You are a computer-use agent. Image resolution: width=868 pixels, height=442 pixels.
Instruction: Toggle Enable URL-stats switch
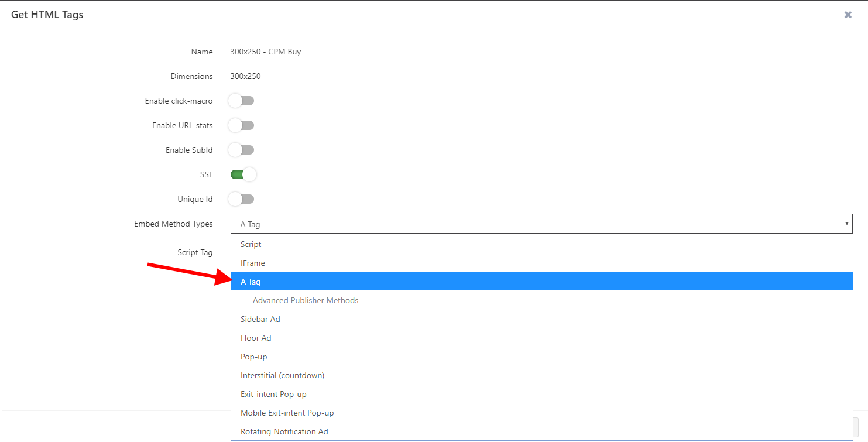241,125
